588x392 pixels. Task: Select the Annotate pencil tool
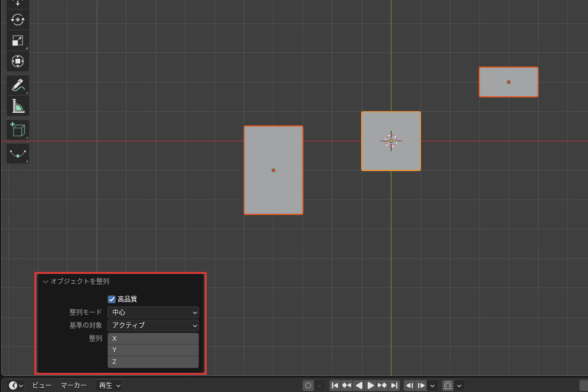coord(18,85)
